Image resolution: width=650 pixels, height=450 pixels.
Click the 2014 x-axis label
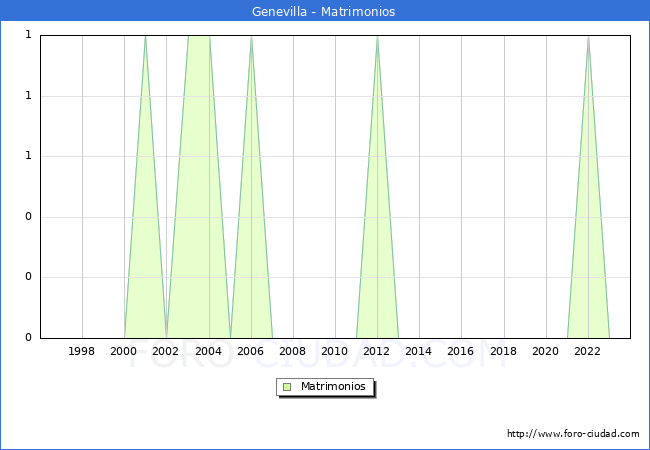419,351
